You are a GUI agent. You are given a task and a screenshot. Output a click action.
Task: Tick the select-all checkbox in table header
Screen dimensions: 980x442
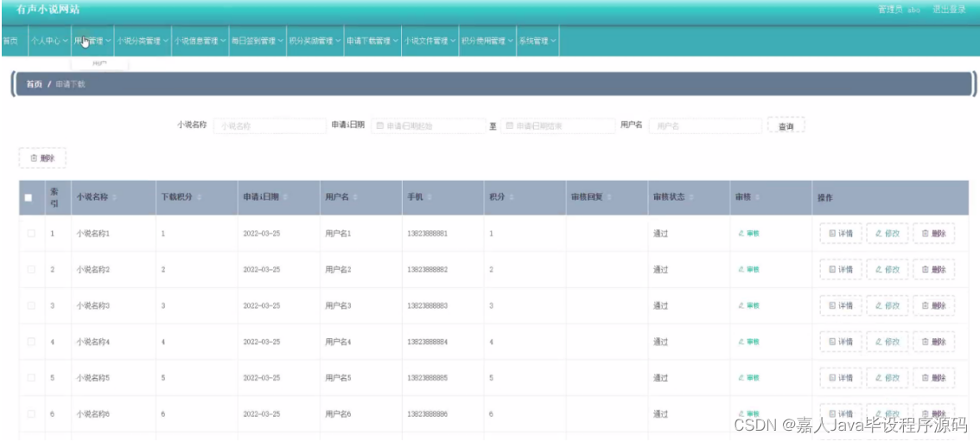pos(29,197)
